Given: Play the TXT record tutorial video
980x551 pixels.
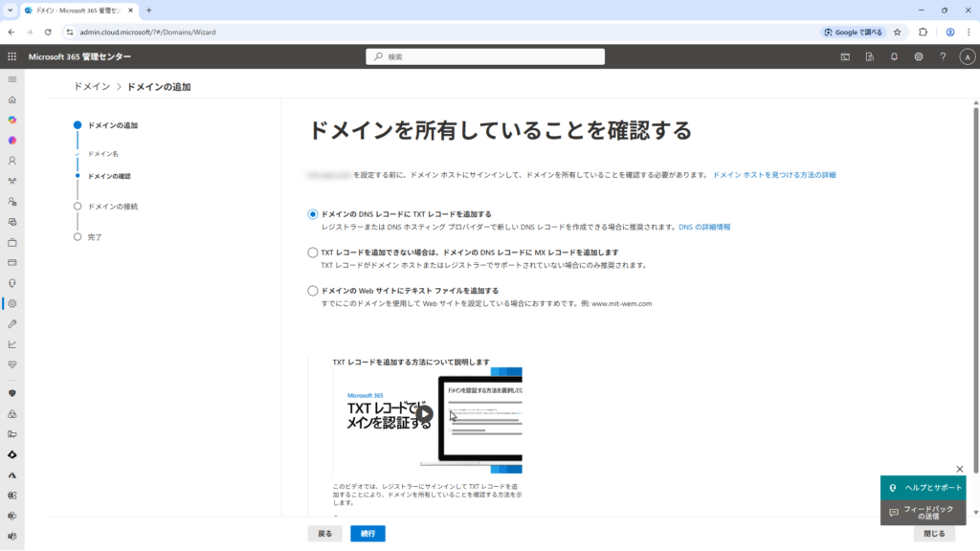Looking at the screenshot, I should pos(425,414).
